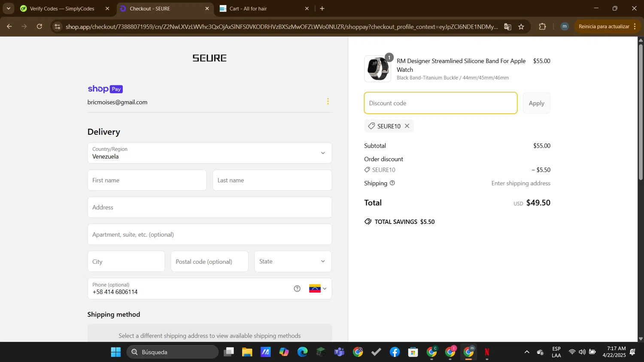Click the Last name field
The height and width of the screenshot is (362, 644).
pyautogui.click(x=272, y=180)
